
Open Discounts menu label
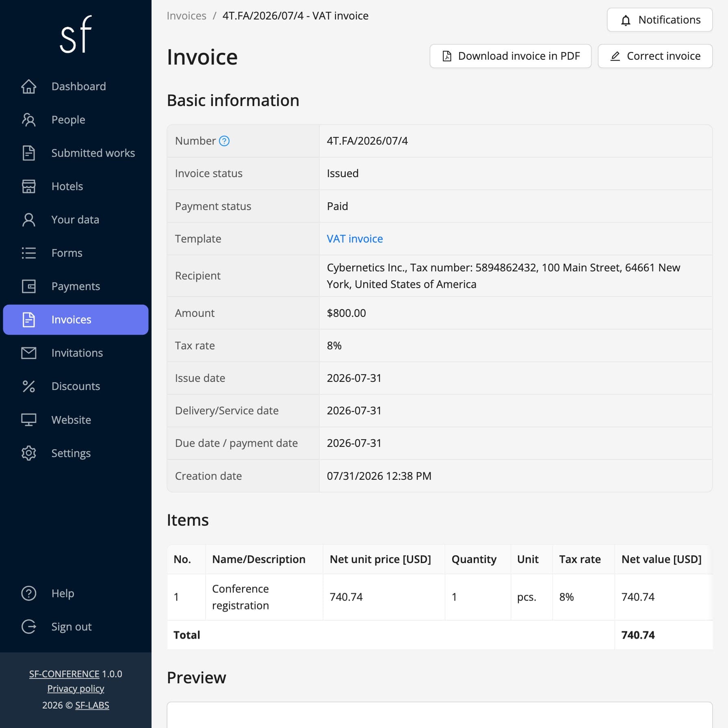76,386
